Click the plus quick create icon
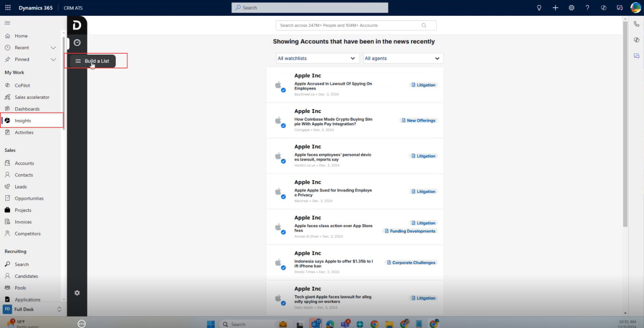 (555, 8)
